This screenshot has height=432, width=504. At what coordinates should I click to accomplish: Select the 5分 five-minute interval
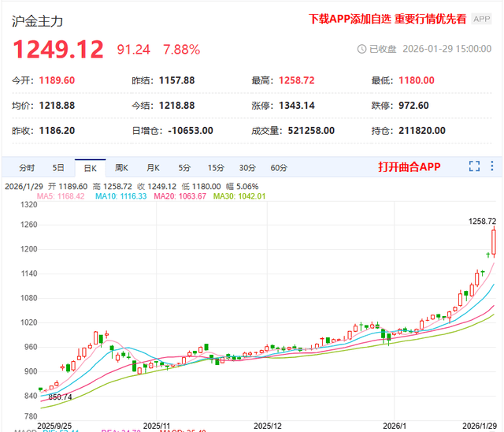pyautogui.click(x=184, y=167)
